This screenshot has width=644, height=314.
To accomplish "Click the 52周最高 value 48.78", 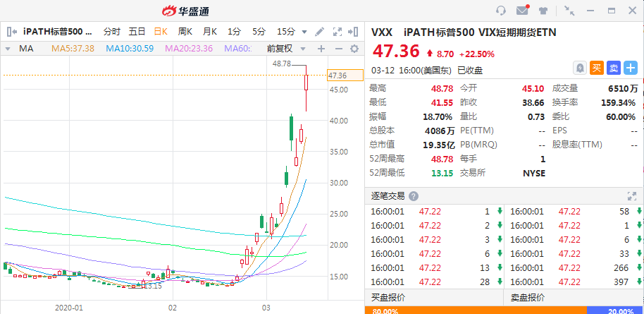I will (x=442, y=159).
